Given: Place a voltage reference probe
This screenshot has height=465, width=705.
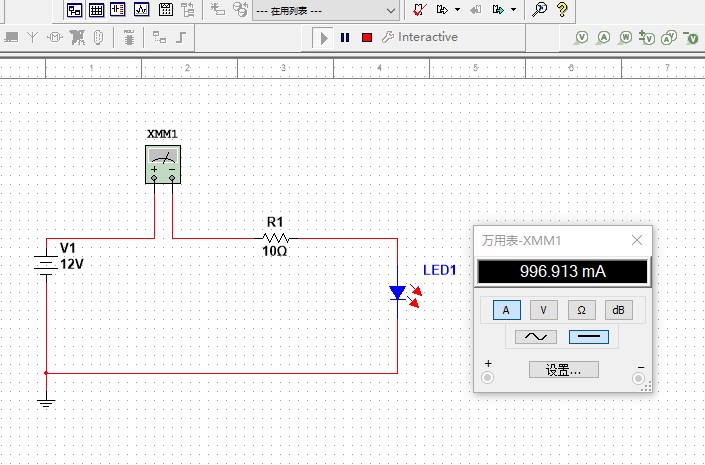Looking at the screenshot, I should 691,37.
